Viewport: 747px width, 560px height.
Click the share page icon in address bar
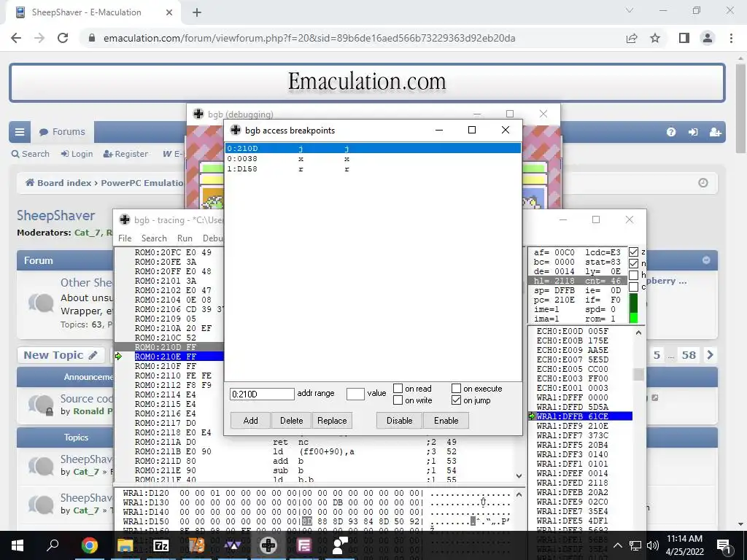632,38
